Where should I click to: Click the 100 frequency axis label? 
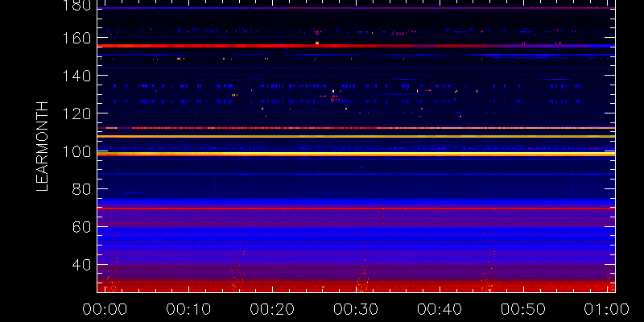pos(78,152)
